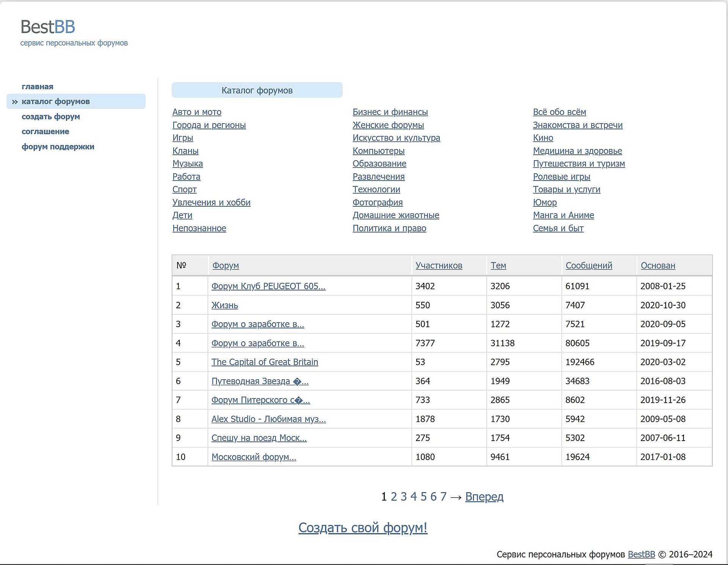The image size is (728, 565).
Task: Click the BestBB logo
Action: pyautogui.click(x=48, y=27)
